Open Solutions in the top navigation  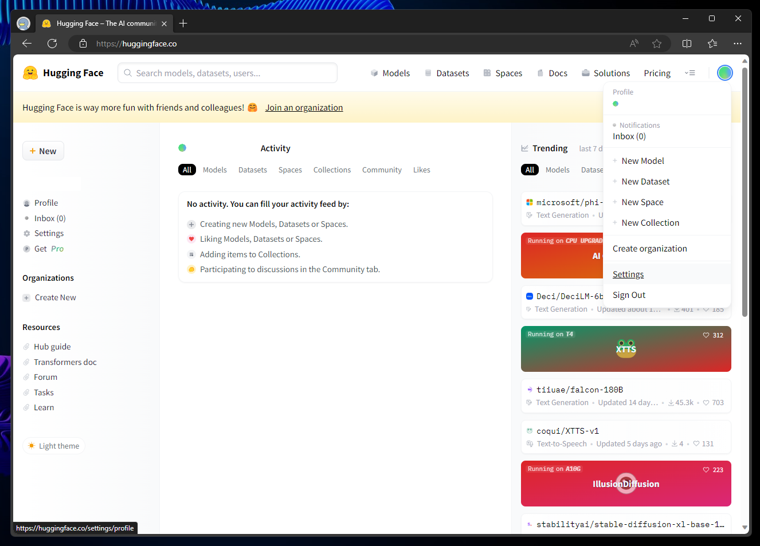pyautogui.click(x=606, y=73)
